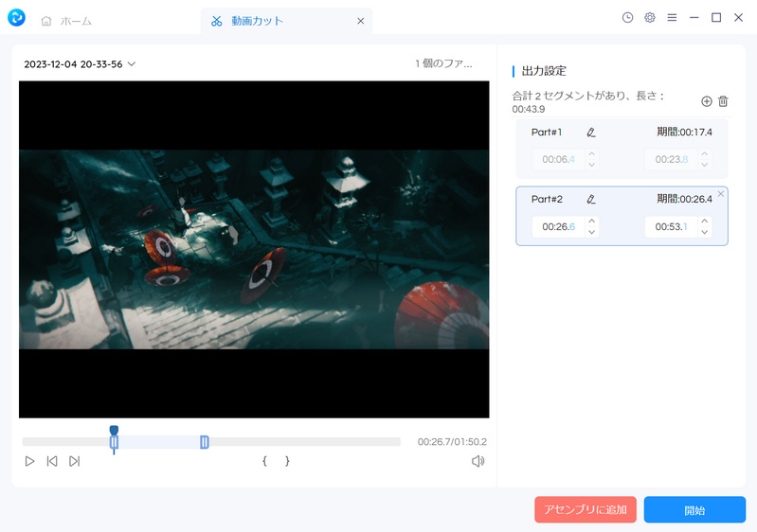
Task: Increase Part#1 end time with up arrow
Action: pos(705,154)
